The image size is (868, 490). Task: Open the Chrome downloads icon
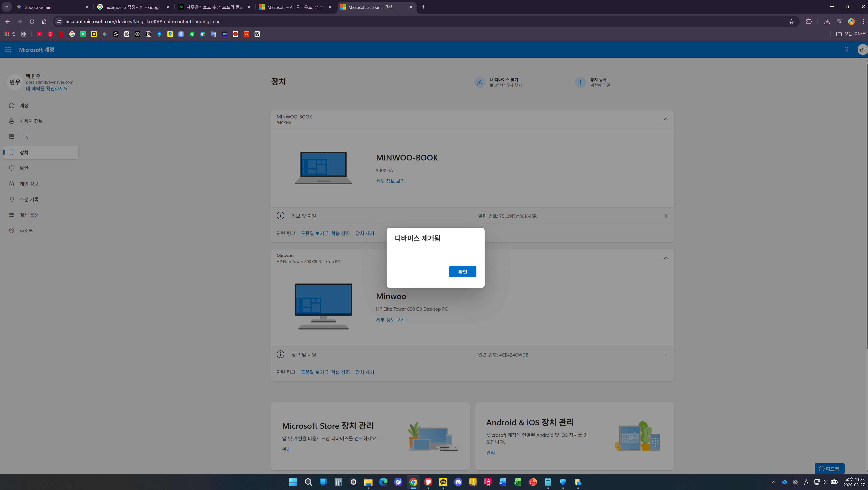click(x=827, y=22)
